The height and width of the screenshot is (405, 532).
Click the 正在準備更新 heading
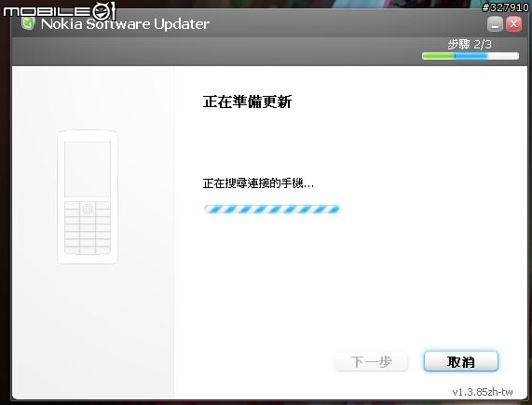[247, 101]
